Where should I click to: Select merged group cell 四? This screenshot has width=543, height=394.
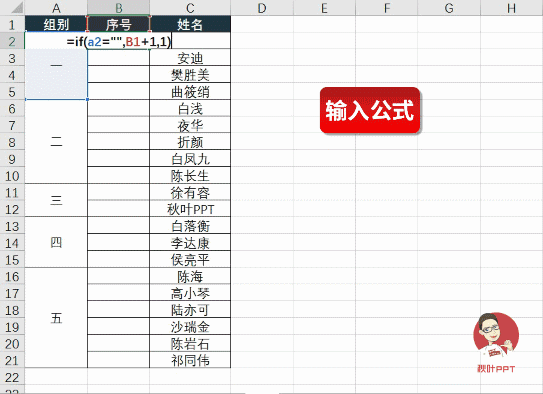coord(56,242)
